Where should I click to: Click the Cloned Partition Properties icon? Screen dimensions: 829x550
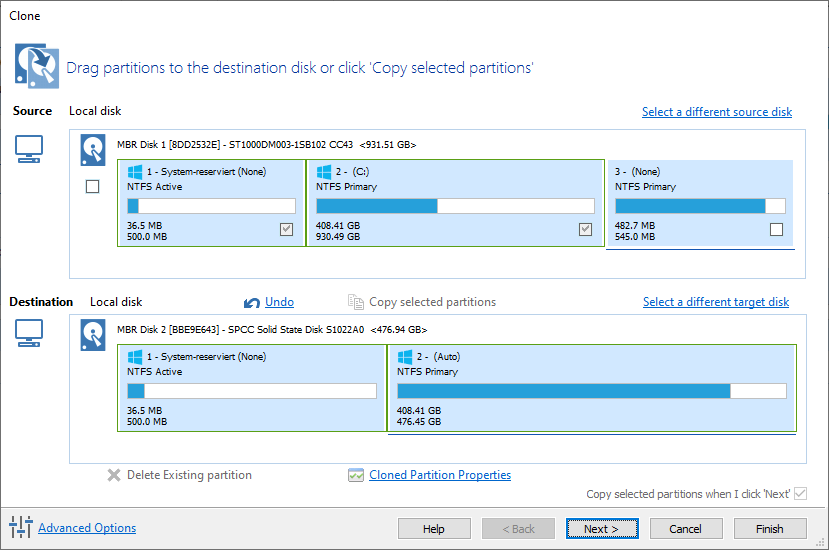(x=356, y=475)
